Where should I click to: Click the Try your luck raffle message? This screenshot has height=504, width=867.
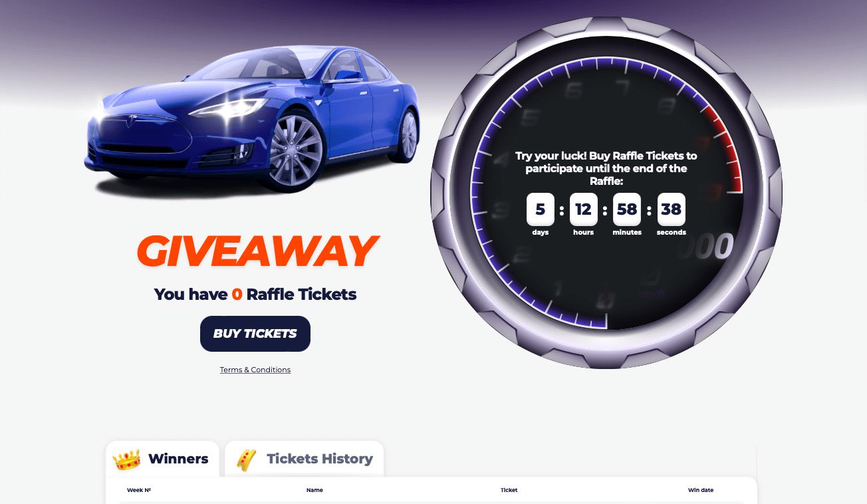coord(606,168)
